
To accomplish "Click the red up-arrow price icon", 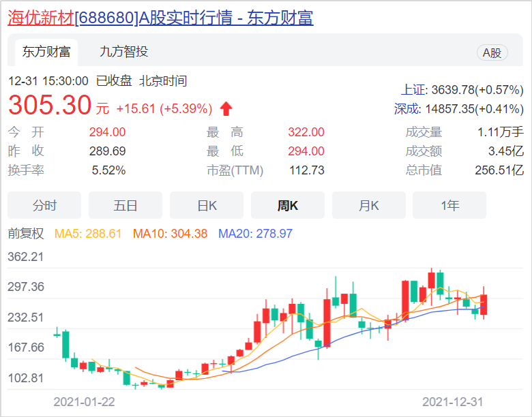I will 226,109.
